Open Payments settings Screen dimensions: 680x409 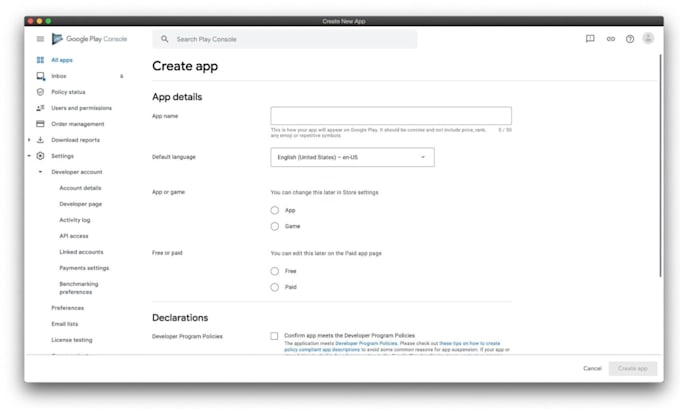84,268
